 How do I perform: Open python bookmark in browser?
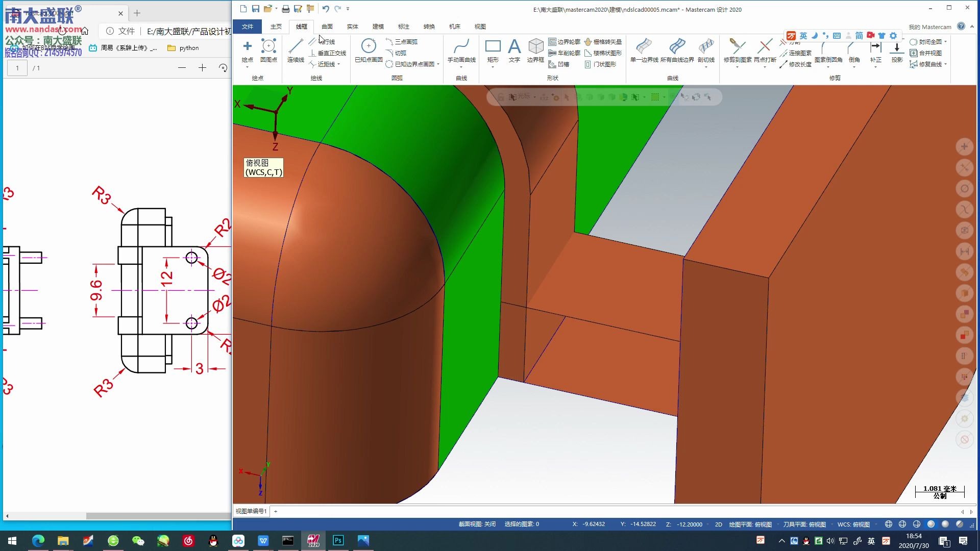click(184, 48)
